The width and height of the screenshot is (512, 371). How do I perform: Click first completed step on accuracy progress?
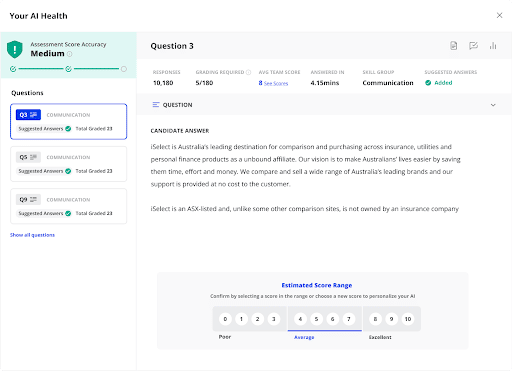[x=13, y=69]
